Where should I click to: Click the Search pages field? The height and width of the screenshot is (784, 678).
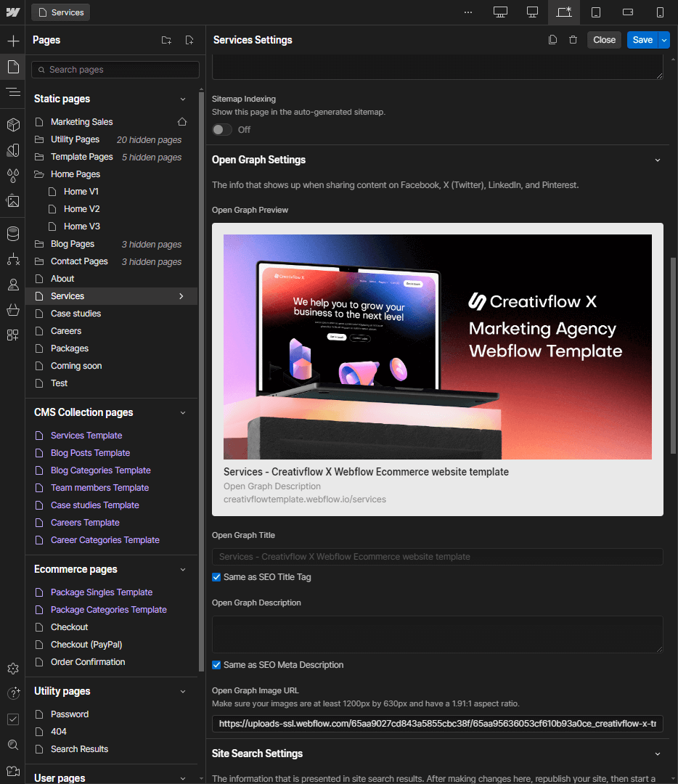pyautogui.click(x=115, y=69)
